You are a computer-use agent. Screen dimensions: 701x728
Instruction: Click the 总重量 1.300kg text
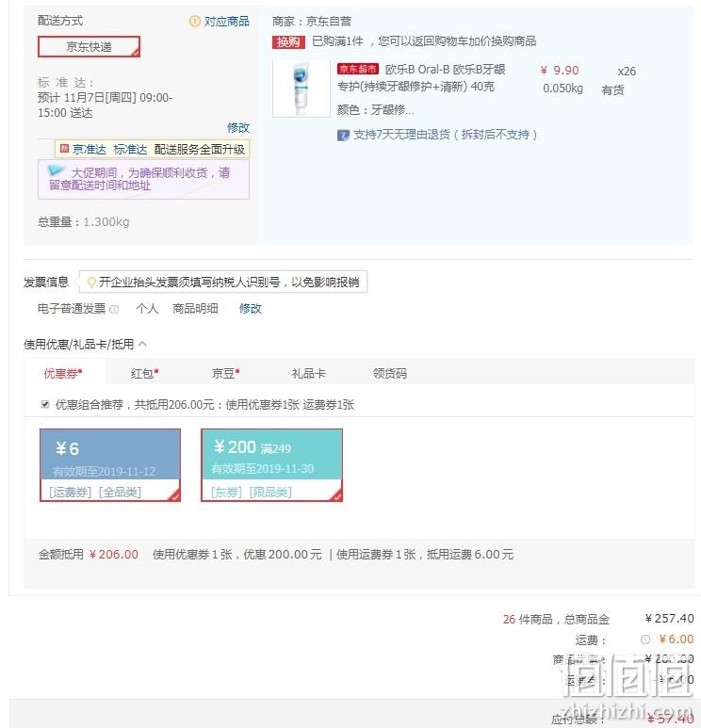pos(84,222)
